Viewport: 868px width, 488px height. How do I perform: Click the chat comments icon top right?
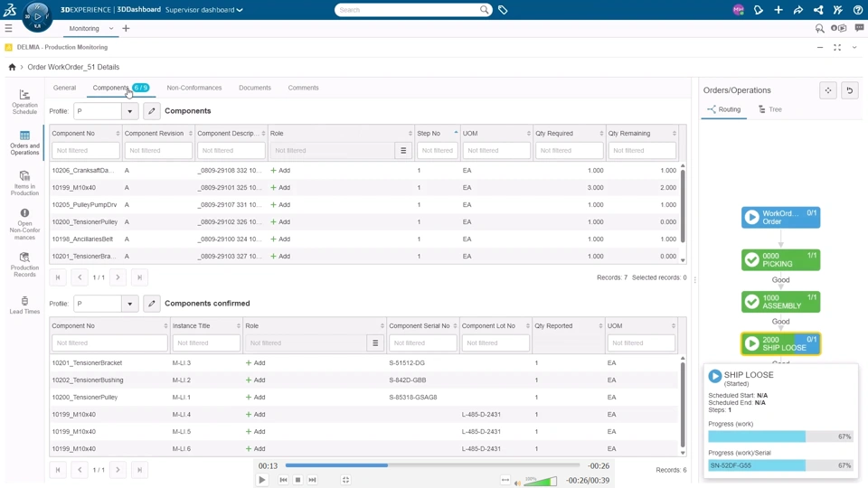point(859,28)
